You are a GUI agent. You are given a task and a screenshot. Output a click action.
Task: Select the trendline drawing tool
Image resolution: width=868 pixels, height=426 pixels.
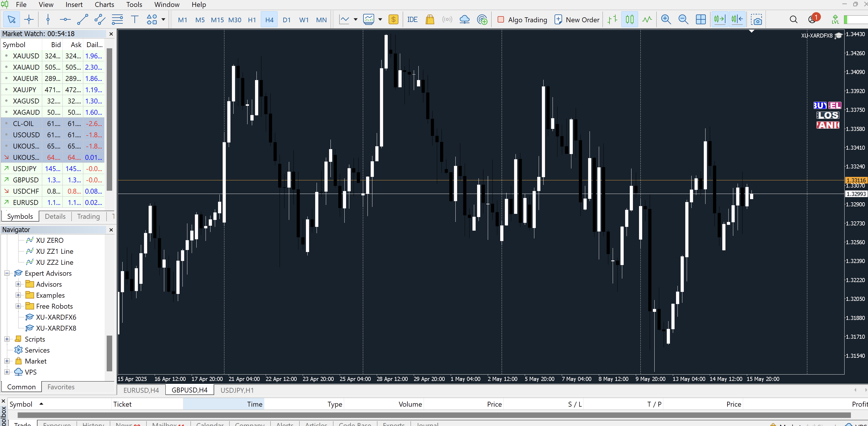pyautogui.click(x=83, y=20)
